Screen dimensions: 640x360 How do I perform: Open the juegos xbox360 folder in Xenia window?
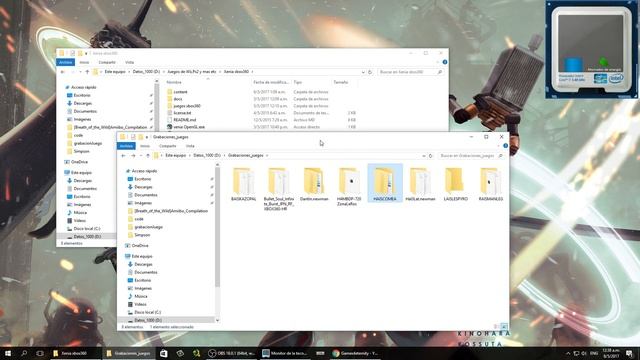click(184, 106)
